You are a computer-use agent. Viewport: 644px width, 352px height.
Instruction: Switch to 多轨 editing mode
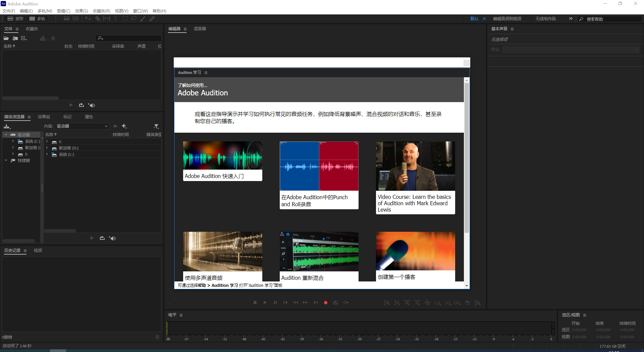pyautogui.click(x=37, y=18)
